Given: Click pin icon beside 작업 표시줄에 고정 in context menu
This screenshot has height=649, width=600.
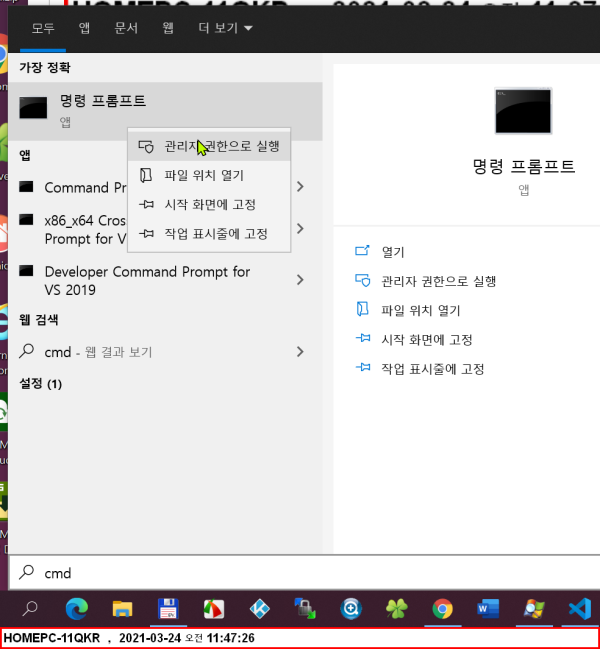Looking at the screenshot, I should pyautogui.click(x=146, y=234).
